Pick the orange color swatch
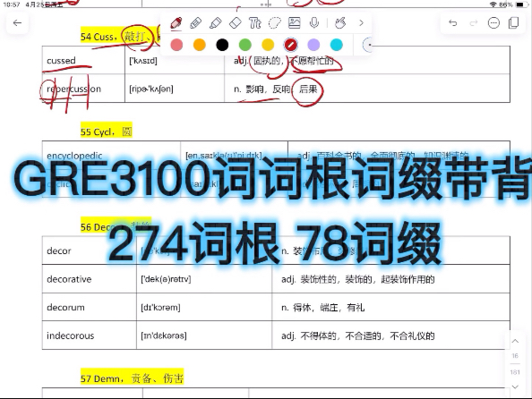532x399 pixels. (x=200, y=45)
